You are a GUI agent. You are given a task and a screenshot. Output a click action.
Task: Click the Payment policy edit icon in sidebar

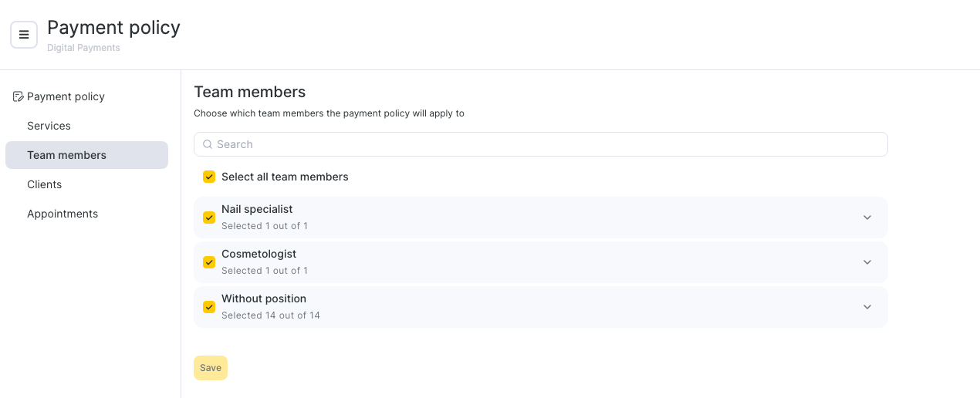coord(19,96)
